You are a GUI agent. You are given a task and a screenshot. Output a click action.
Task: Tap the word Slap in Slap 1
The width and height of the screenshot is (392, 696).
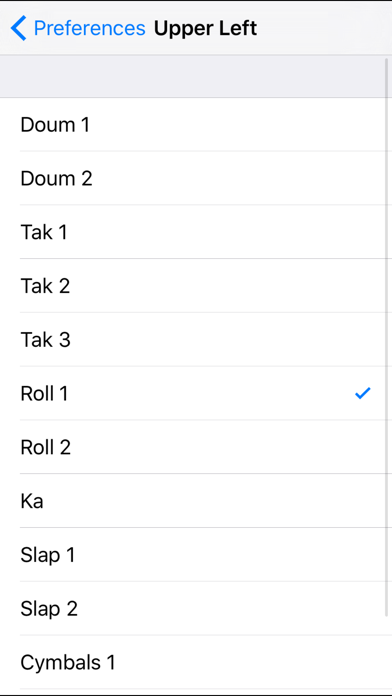40,555
